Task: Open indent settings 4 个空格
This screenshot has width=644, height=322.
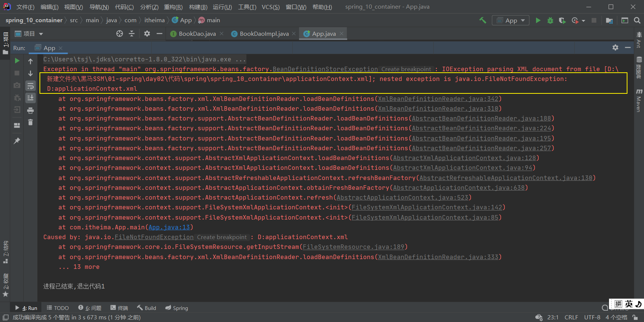Action: 616,317
